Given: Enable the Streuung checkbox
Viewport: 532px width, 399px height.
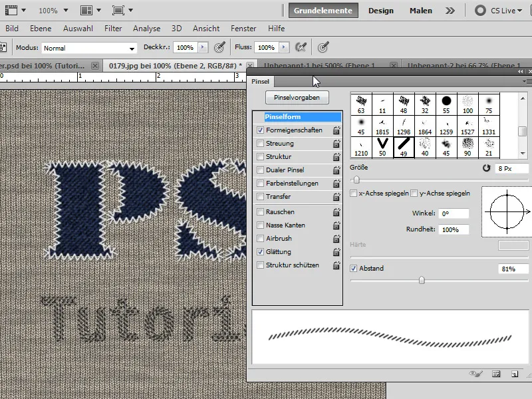Looking at the screenshot, I should coord(260,143).
